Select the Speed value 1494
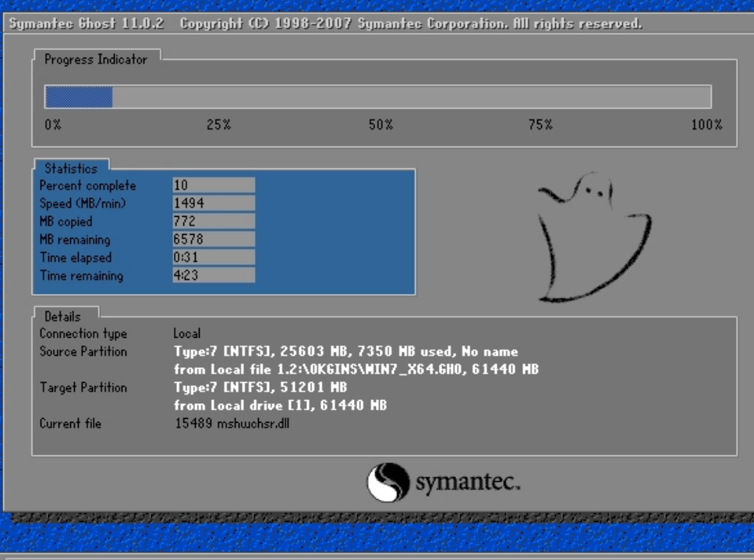This screenshot has height=560, width=754. click(x=214, y=203)
